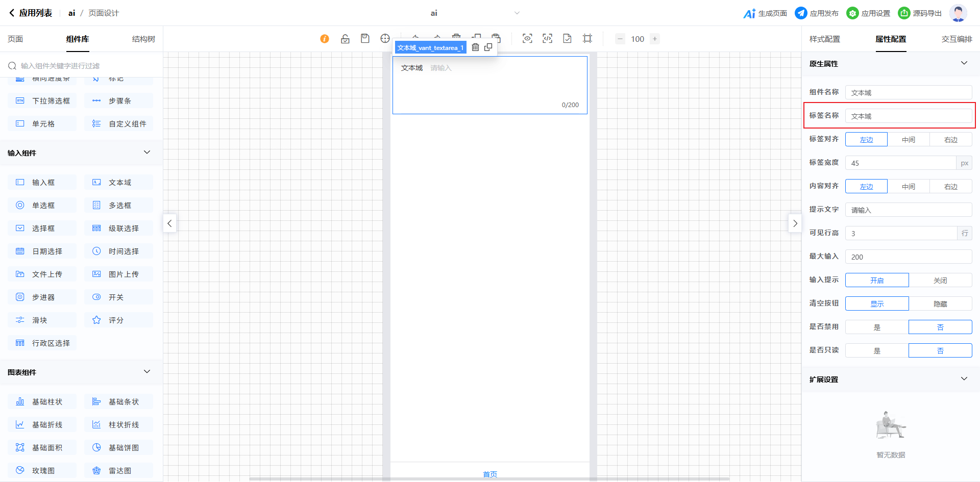Go back to 应用列表
Viewport: 980px width, 482px height.
click(31, 13)
